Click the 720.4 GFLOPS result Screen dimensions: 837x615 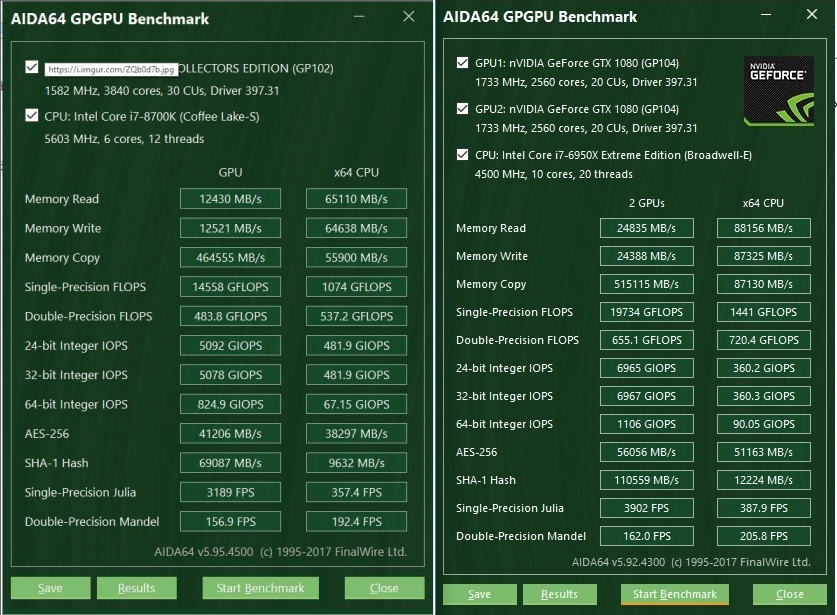click(x=763, y=340)
